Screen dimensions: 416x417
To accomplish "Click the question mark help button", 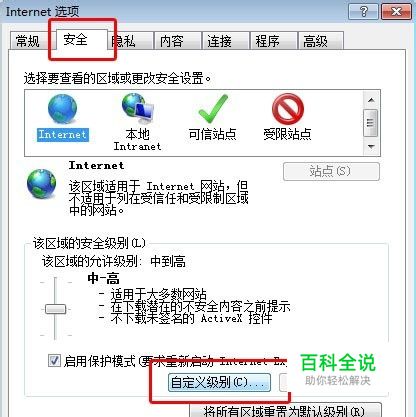I will [363, 12].
